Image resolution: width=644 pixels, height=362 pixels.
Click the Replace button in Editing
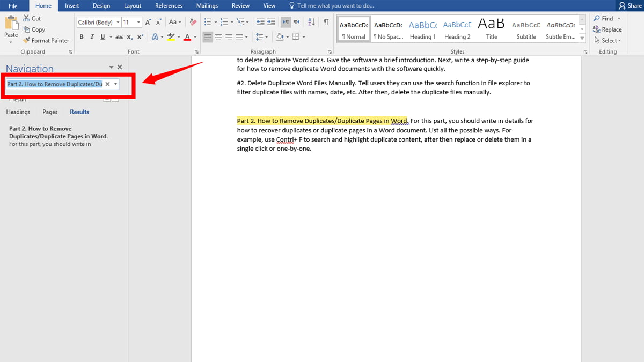click(607, 29)
